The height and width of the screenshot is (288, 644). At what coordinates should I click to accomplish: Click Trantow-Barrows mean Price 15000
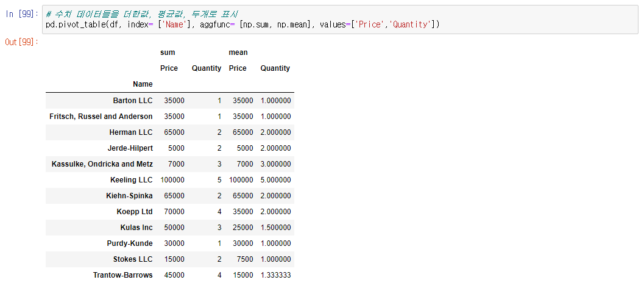point(243,275)
